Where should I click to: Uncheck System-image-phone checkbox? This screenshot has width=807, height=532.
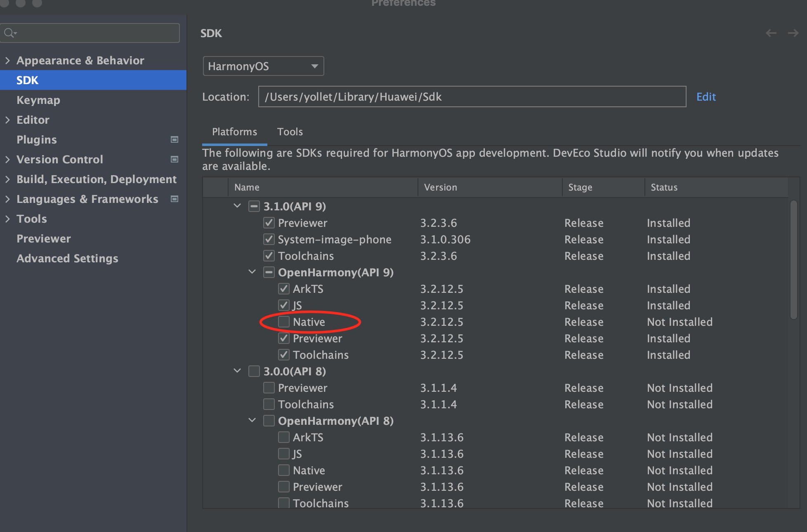(269, 239)
